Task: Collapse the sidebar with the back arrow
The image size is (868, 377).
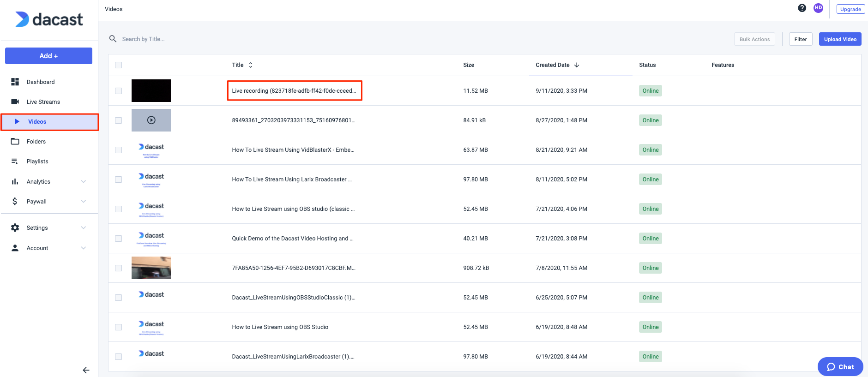Action: pyautogui.click(x=86, y=370)
